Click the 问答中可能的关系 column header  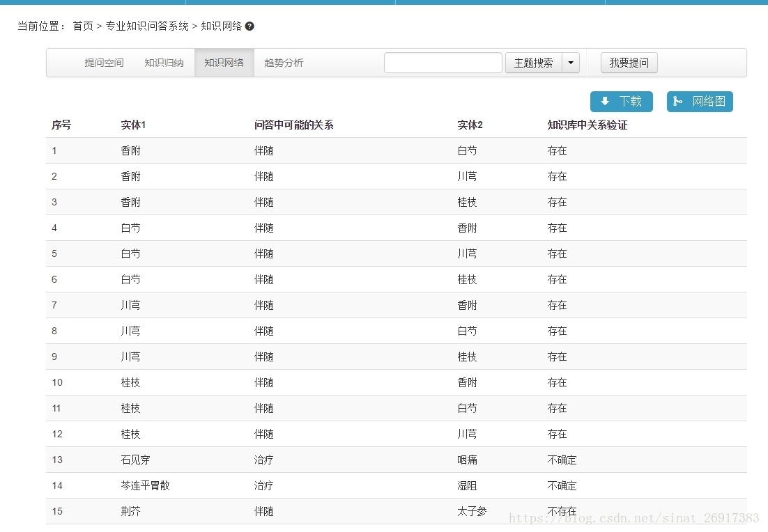[x=293, y=125]
